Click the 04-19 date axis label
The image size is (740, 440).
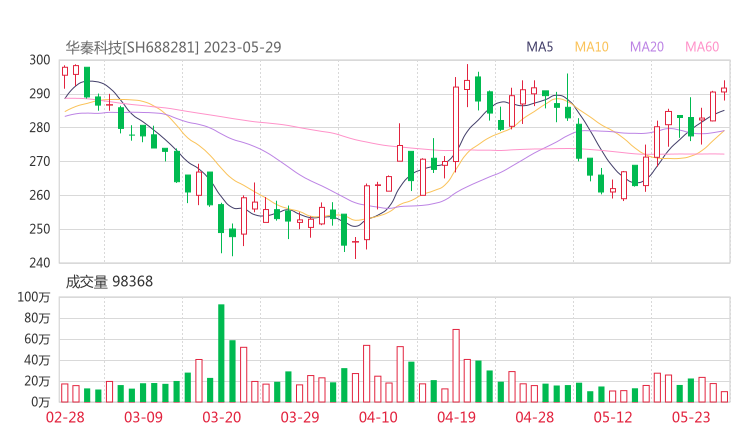click(456, 417)
